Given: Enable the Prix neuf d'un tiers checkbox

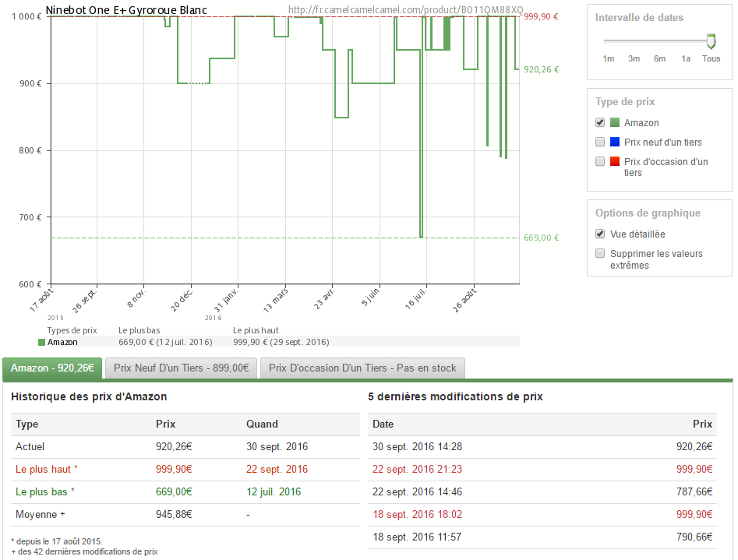Looking at the screenshot, I should pos(599,142).
